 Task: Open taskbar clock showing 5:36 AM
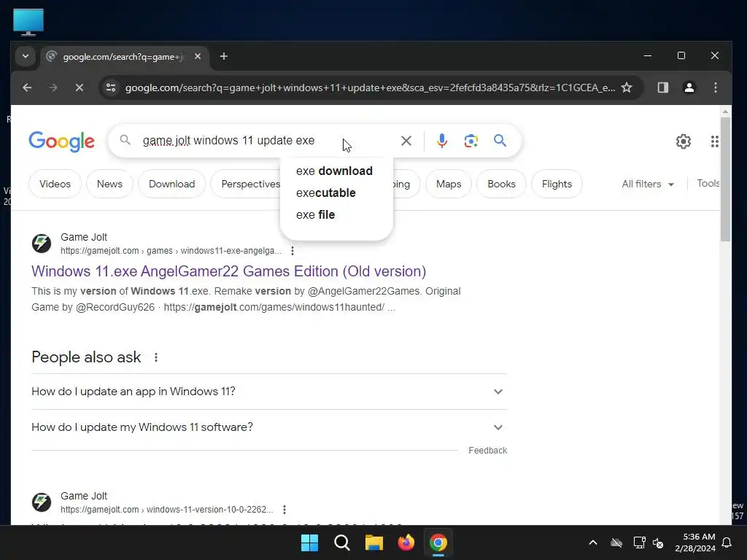coord(695,542)
